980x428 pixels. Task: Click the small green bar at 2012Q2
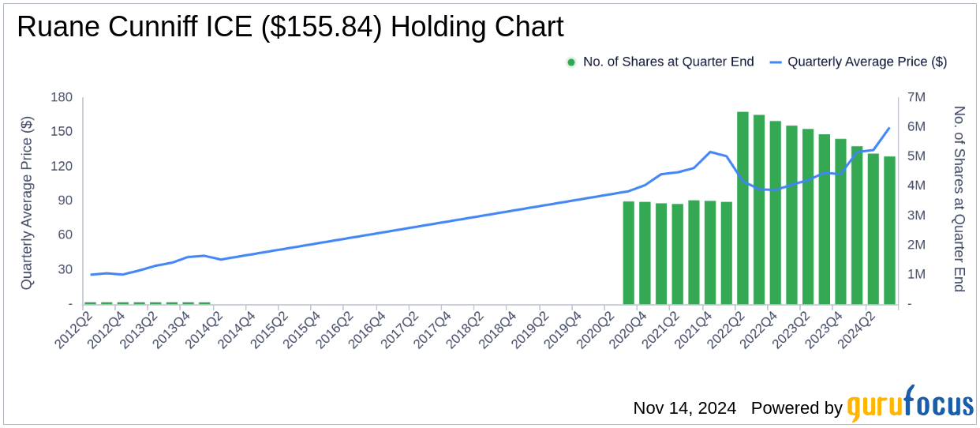click(x=90, y=302)
